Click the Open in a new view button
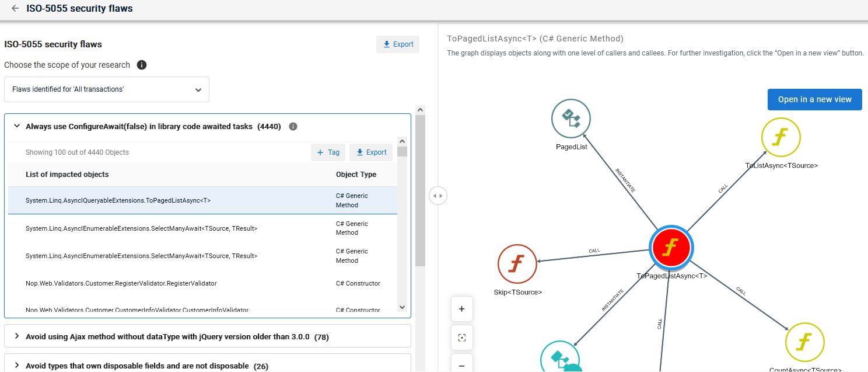Viewport: 868px width, 372px height. tap(814, 99)
